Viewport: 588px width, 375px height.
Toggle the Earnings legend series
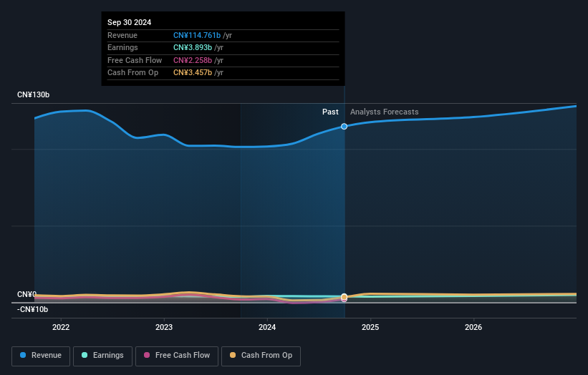[102, 356]
